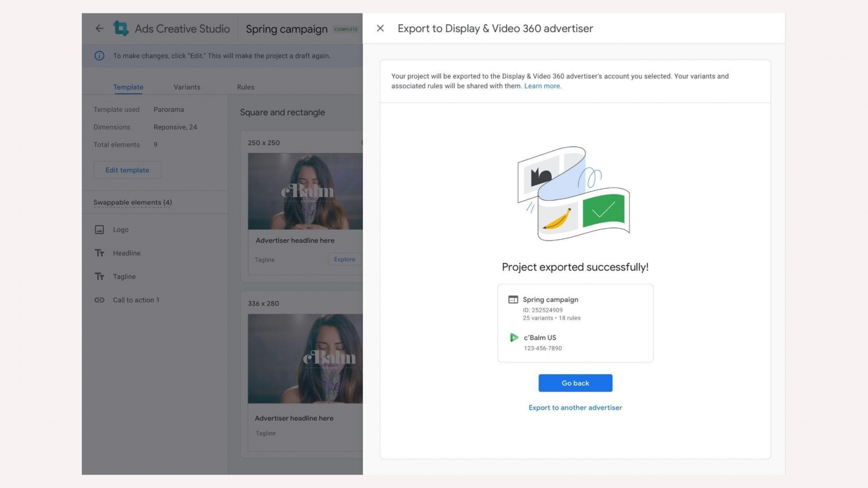The width and height of the screenshot is (868, 488).
Task: Click the Ads Creative Studio logo
Action: click(120, 28)
